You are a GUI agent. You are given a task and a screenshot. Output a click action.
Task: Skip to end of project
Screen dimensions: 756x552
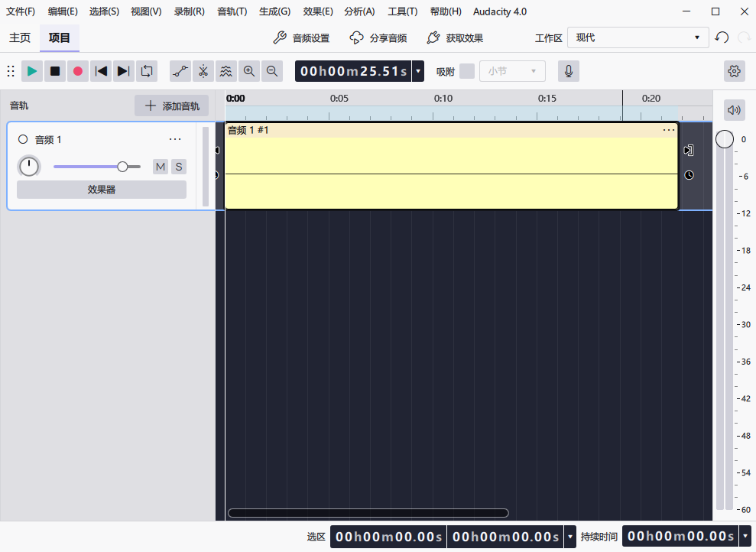click(123, 71)
